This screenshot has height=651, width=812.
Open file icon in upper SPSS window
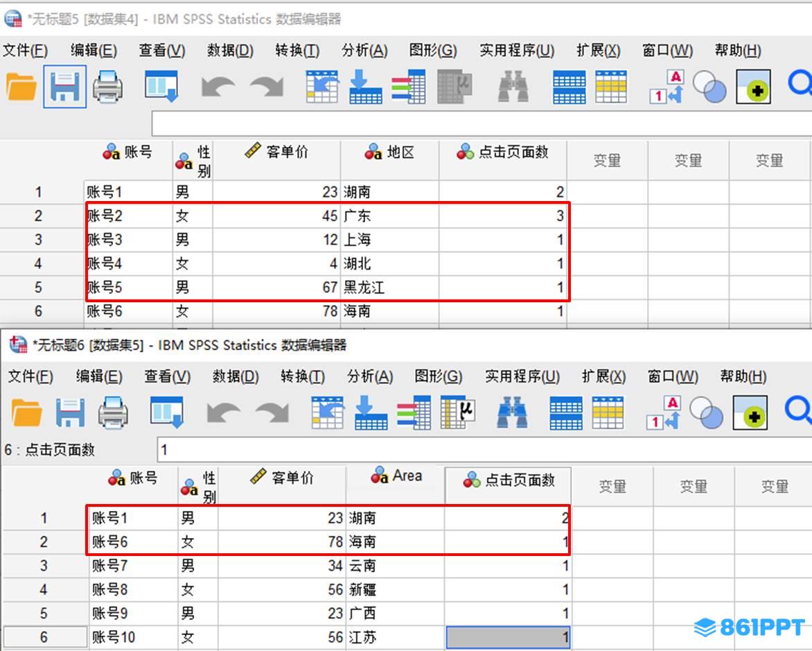click(x=21, y=87)
